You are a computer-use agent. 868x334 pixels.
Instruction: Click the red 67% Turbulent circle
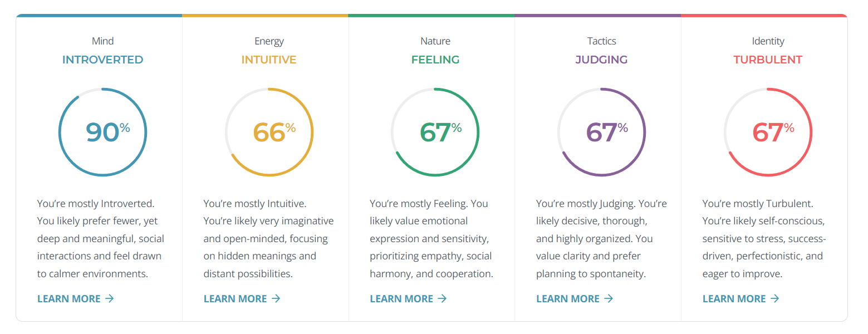pos(768,132)
